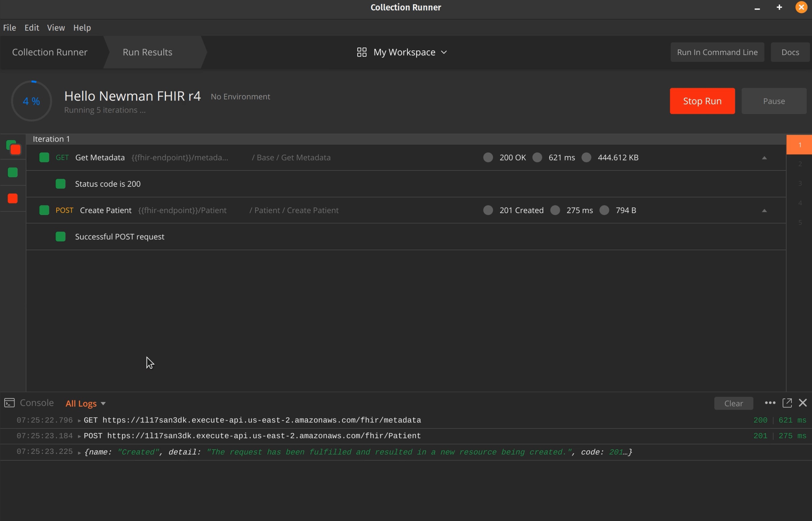Collapse the Get Metadata request row
This screenshot has height=521, width=812.
click(764, 158)
